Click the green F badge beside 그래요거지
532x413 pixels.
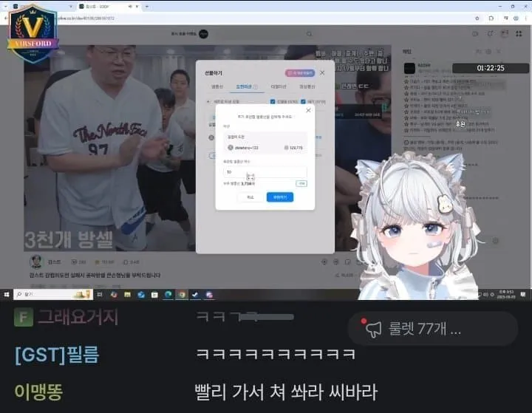coord(24,317)
